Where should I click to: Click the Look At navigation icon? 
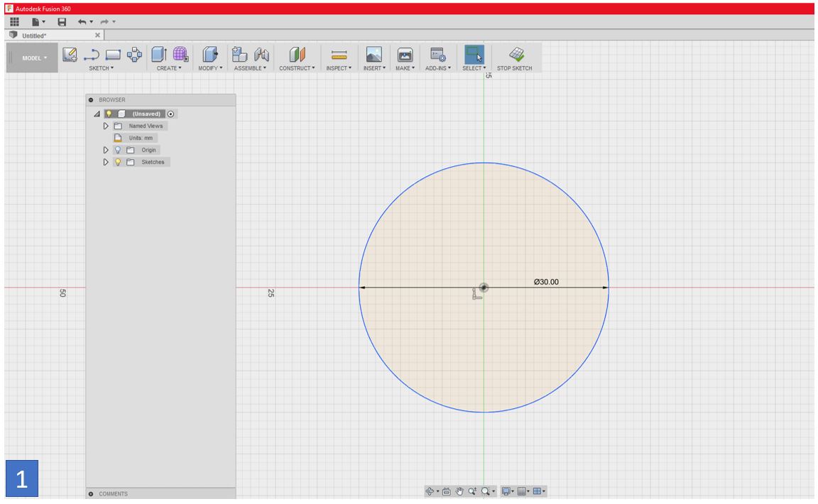coord(447,491)
